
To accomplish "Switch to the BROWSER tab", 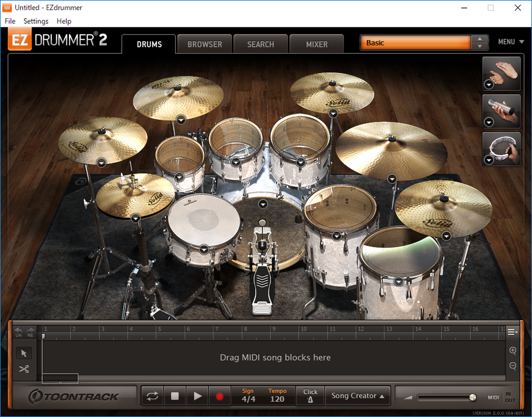I will point(205,44).
